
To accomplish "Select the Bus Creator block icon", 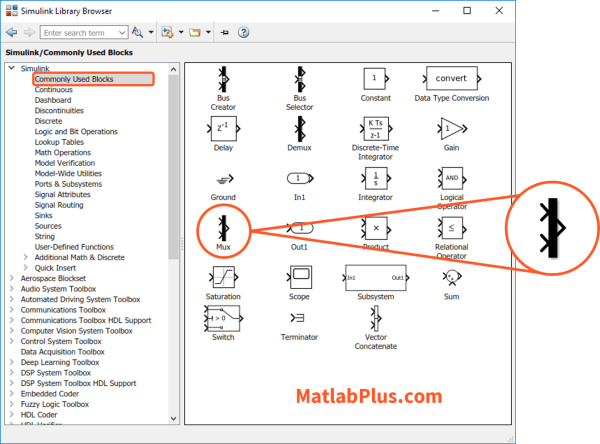I will 223,78.
